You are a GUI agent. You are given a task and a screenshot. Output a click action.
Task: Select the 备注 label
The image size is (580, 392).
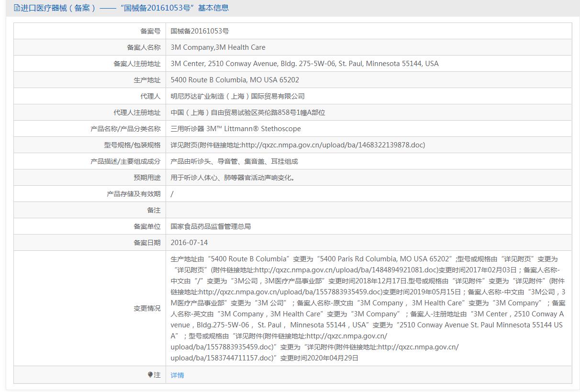(154, 210)
